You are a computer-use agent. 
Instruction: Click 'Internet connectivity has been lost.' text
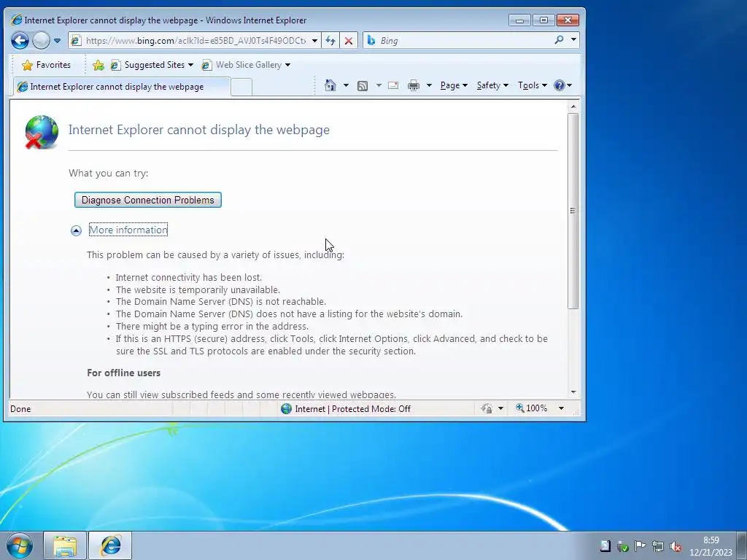coord(189,277)
